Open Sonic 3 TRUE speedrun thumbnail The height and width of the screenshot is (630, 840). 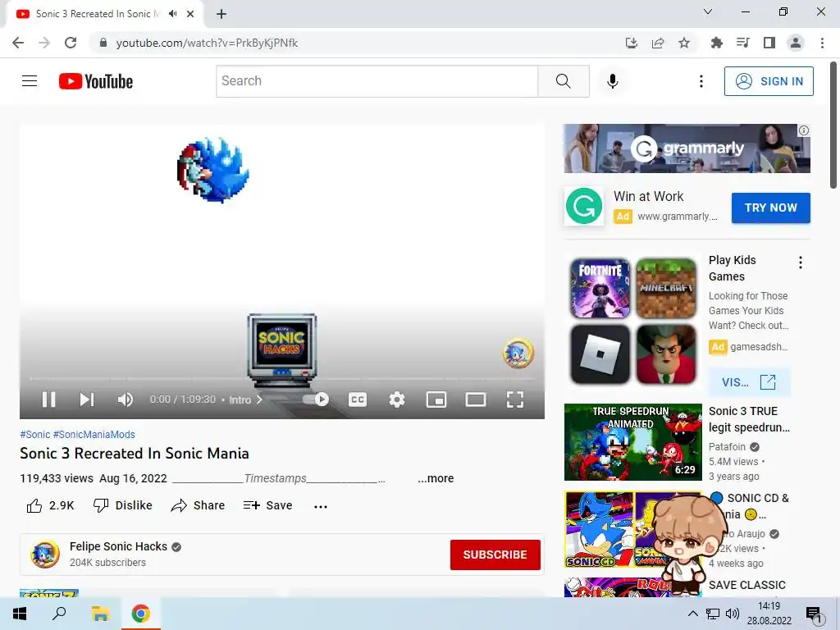click(632, 442)
